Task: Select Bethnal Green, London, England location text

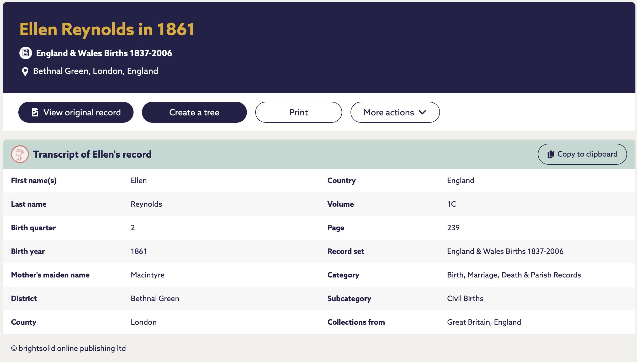Action: click(95, 71)
